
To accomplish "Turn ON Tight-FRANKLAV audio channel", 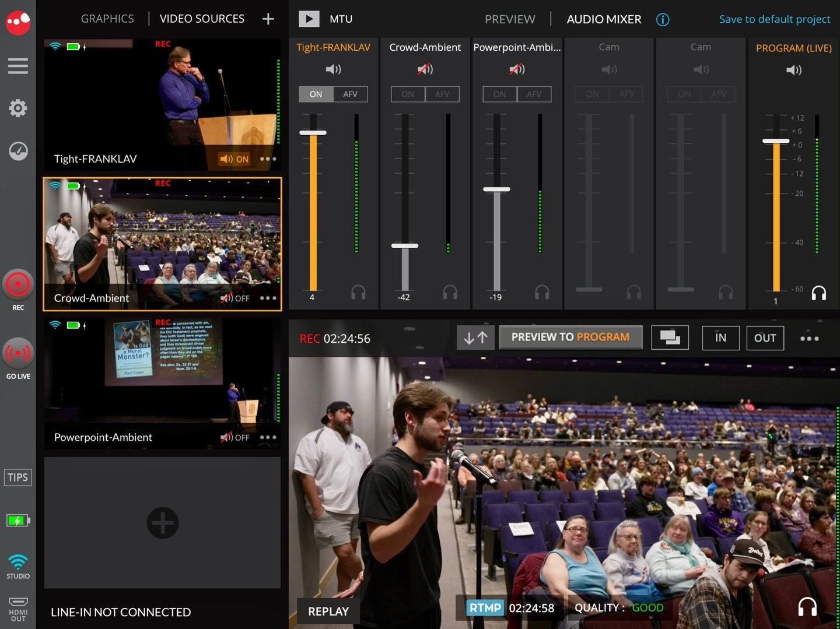I will click(x=316, y=94).
